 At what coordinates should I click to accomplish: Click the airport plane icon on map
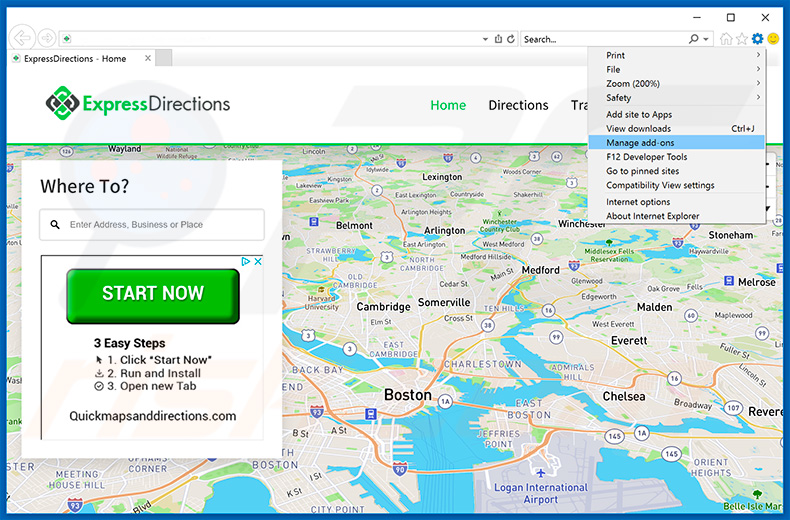[541, 473]
